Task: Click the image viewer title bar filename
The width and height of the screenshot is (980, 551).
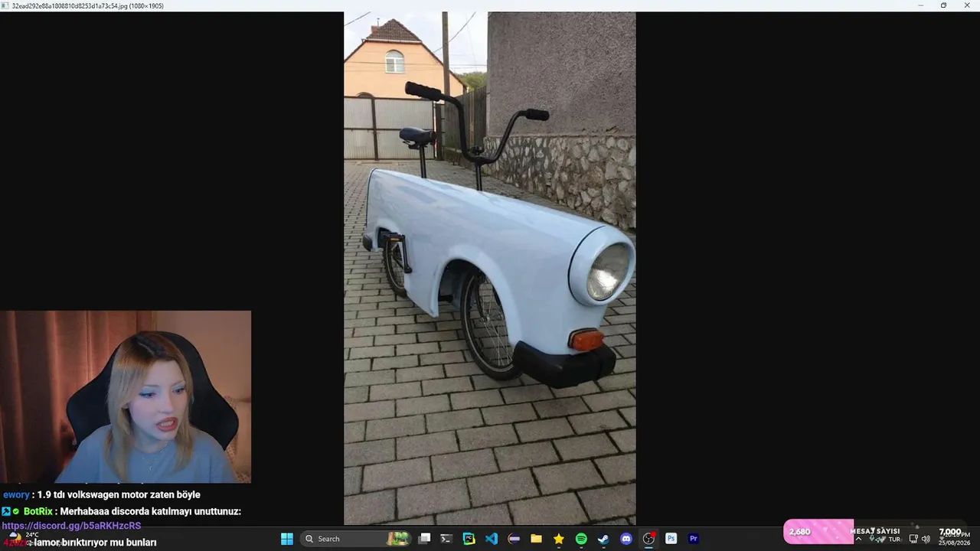Action: click(x=87, y=6)
